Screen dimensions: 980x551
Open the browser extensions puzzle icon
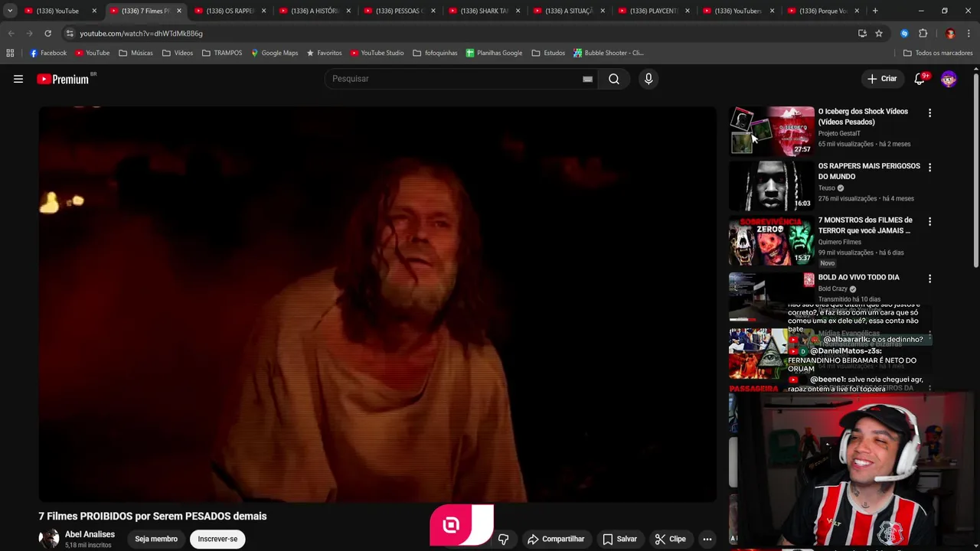(x=923, y=33)
